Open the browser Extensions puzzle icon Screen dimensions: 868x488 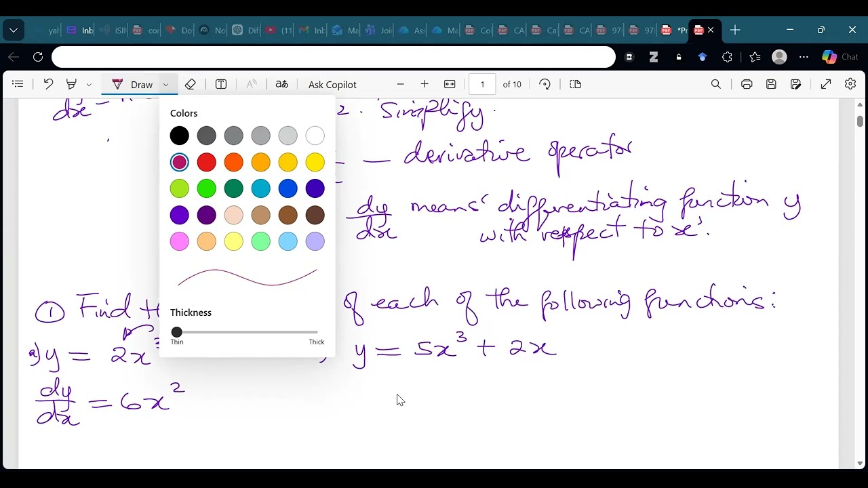[727, 57]
